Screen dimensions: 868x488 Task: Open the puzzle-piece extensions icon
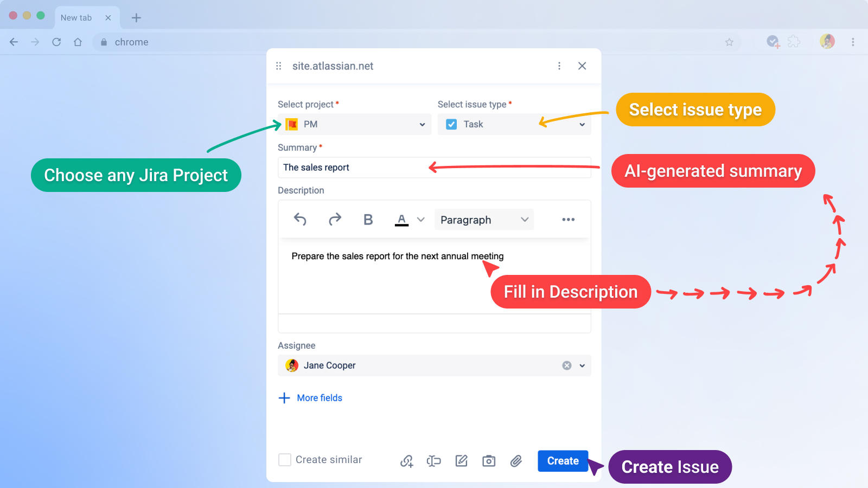794,41
